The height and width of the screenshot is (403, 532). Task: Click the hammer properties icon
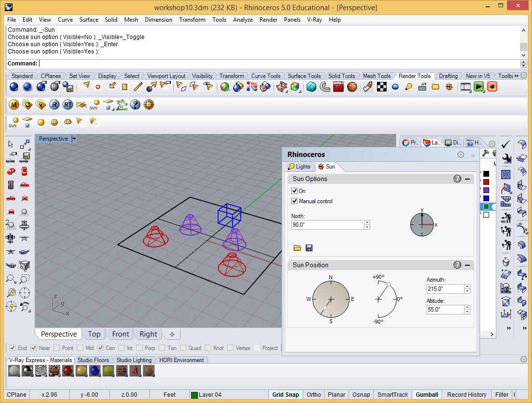click(485, 153)
